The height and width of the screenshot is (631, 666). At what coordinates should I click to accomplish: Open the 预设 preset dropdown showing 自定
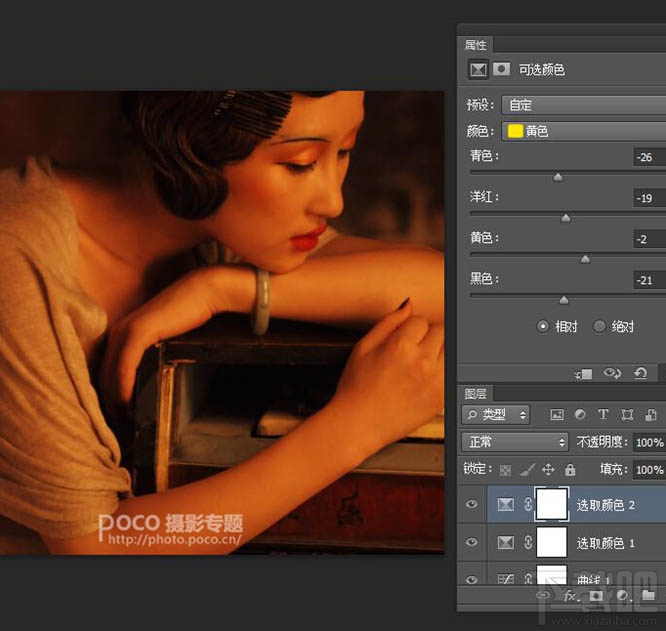[x=584, y=105]
